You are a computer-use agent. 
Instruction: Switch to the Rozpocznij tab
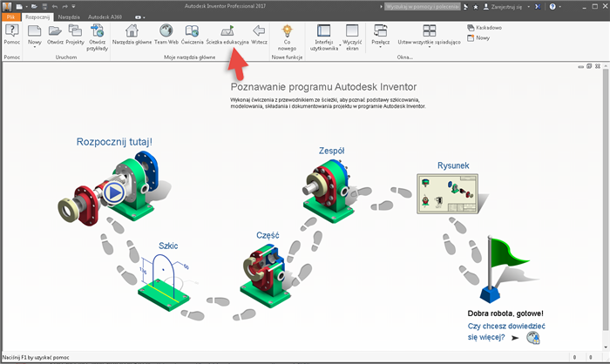click(37, 17)
